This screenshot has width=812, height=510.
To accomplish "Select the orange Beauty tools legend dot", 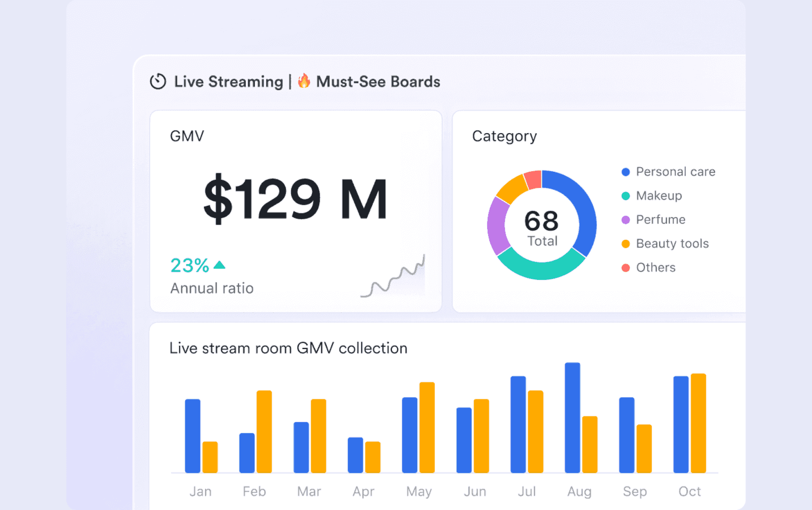I will [625, 243].
